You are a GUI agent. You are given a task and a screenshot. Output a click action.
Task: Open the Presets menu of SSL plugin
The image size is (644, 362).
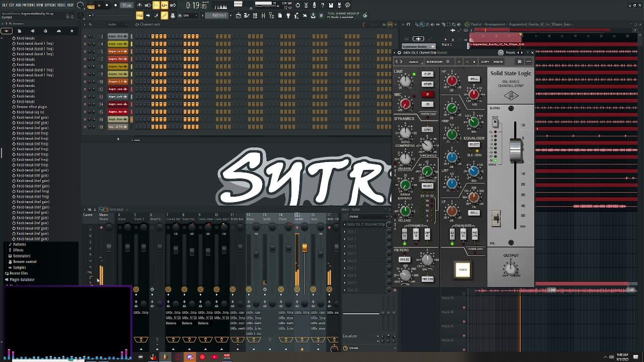[511, 52]
